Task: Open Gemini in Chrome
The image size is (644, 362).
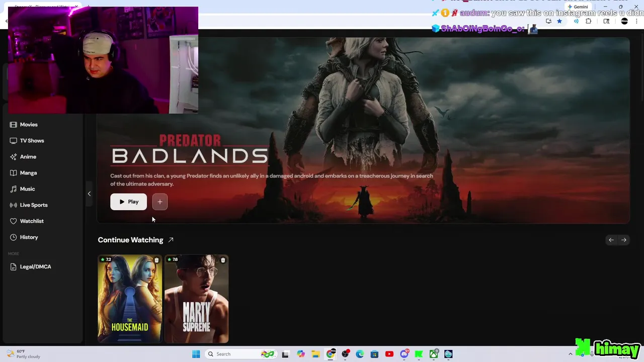Action: [578, 7]
